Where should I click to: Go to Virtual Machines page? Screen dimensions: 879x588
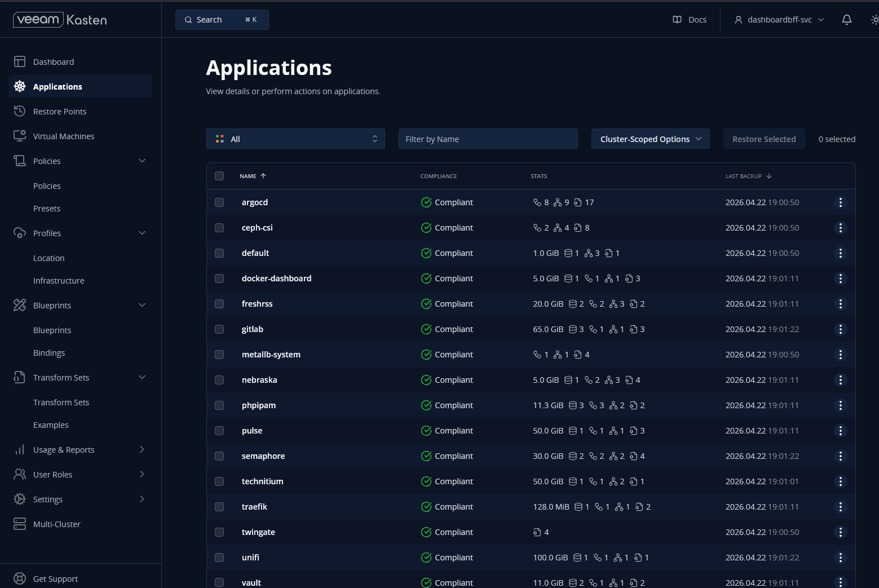point(64,136)
